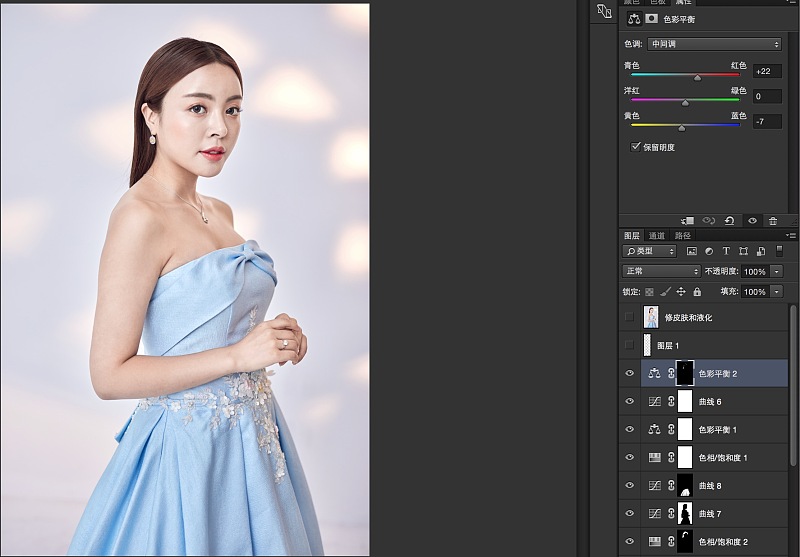The width and height of the screenshot is (800, 557).
Task: Open the layer filter 类型 dropdown
Action: [x=649, y=251]
